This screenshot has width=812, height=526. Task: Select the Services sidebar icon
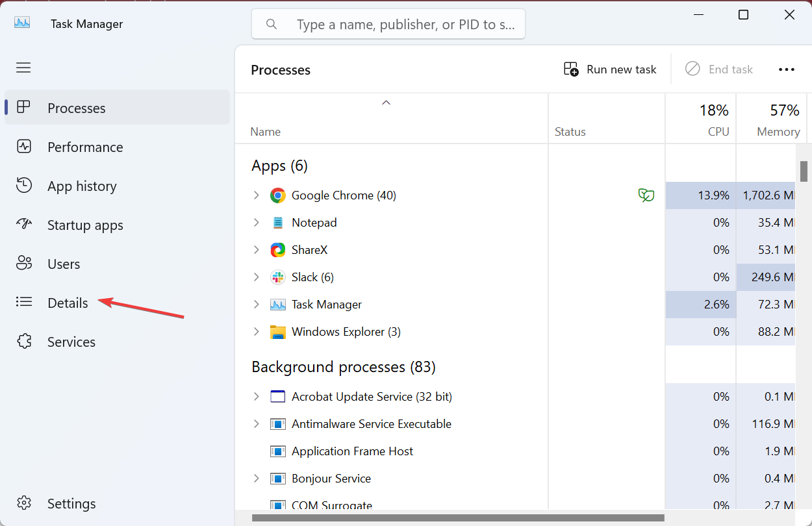(24, 342)
